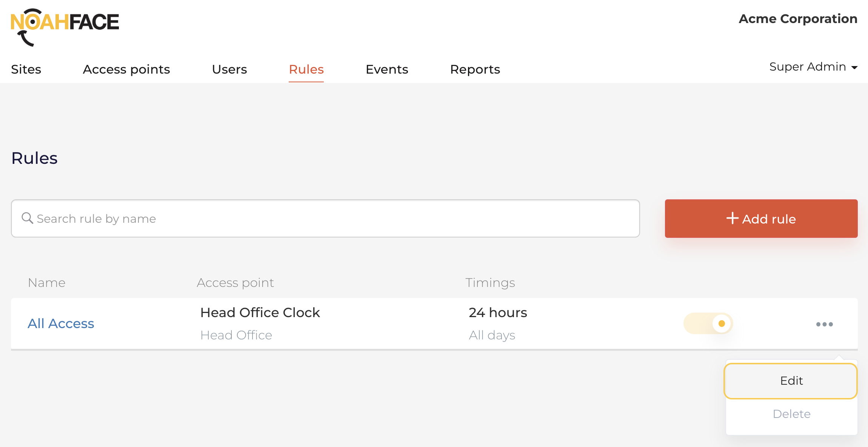Click the Super Admin caret arrow
Screen dimensions: 868x447
pos(854,68)
